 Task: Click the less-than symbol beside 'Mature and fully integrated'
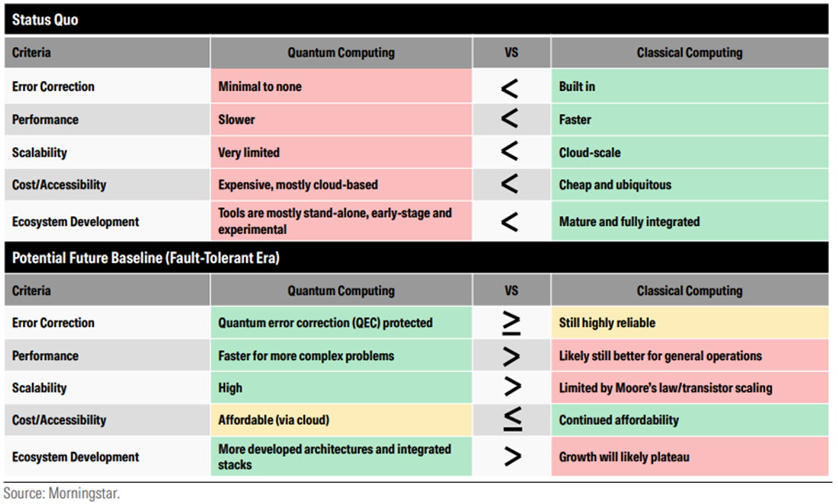pos(510,222)
